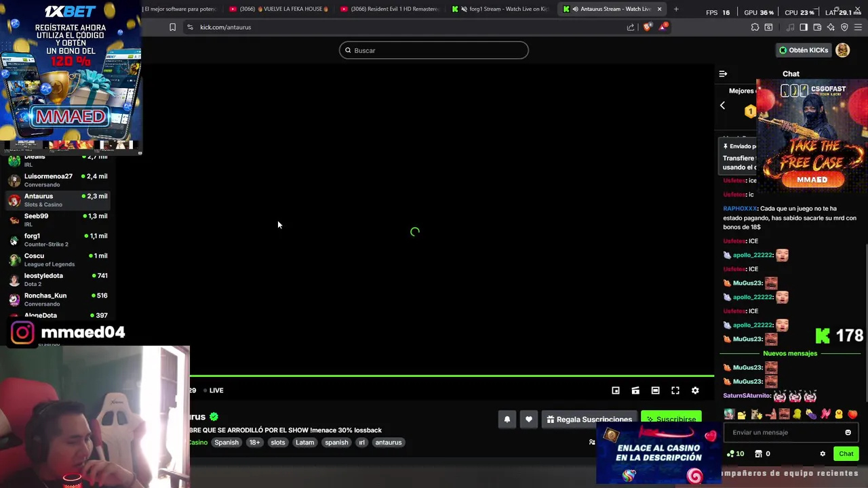Open the browser hamburger menu
This screenshot has width=868, height=488.
pos(858,27)
